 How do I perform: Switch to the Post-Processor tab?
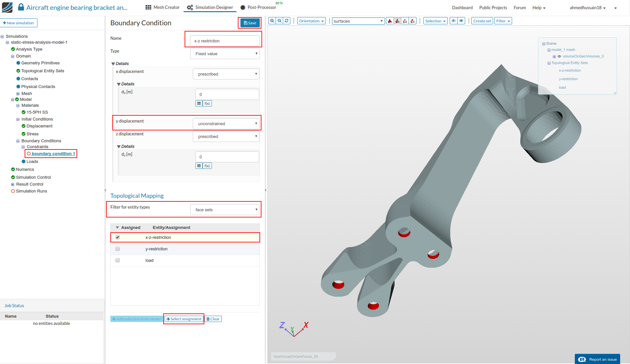258,7
